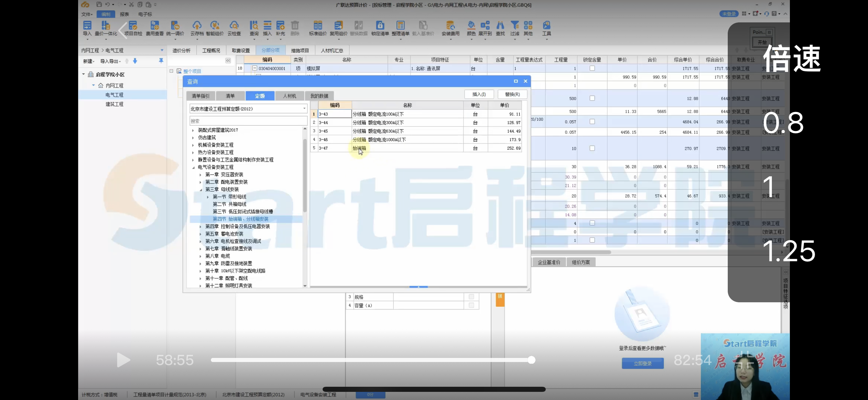Click the 统一调价 price adjustment icon

pyautogui.click(x=175, y=28)
